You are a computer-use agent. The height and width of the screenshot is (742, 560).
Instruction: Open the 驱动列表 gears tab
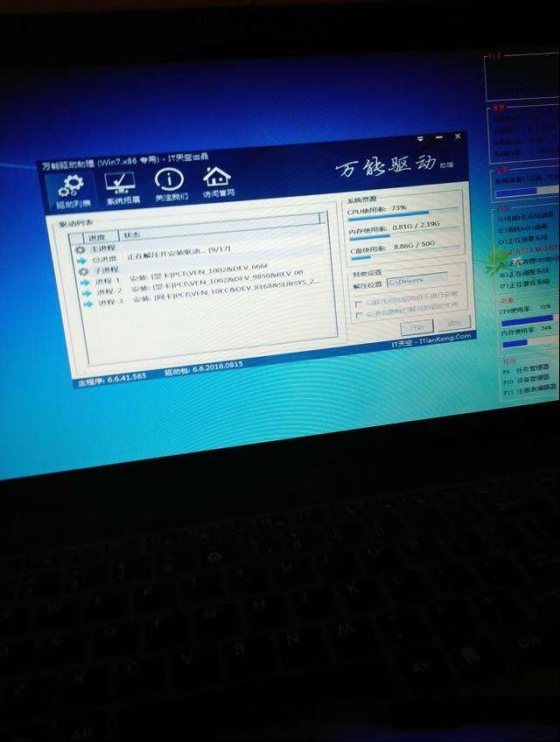73,192
